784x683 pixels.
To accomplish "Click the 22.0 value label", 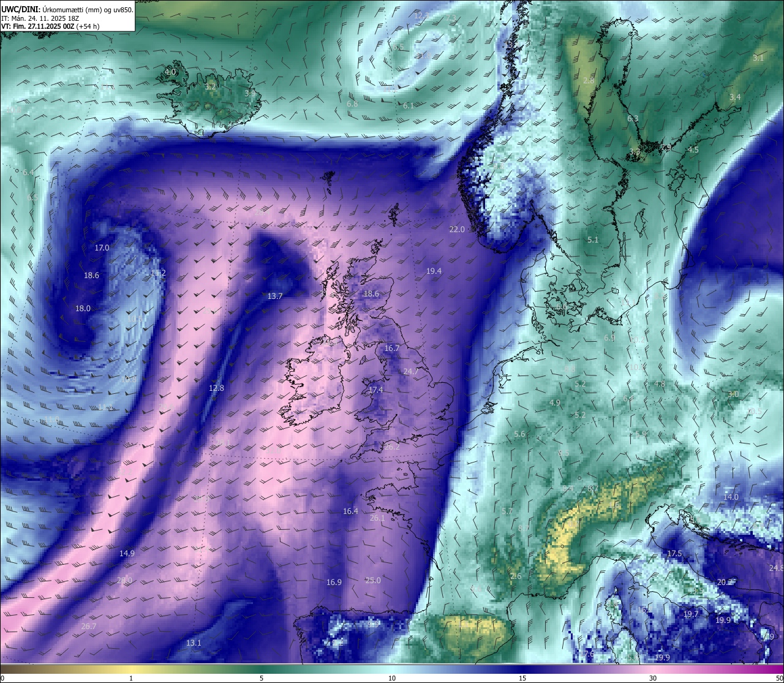I will pyautogui.click(x=457, y=229).
